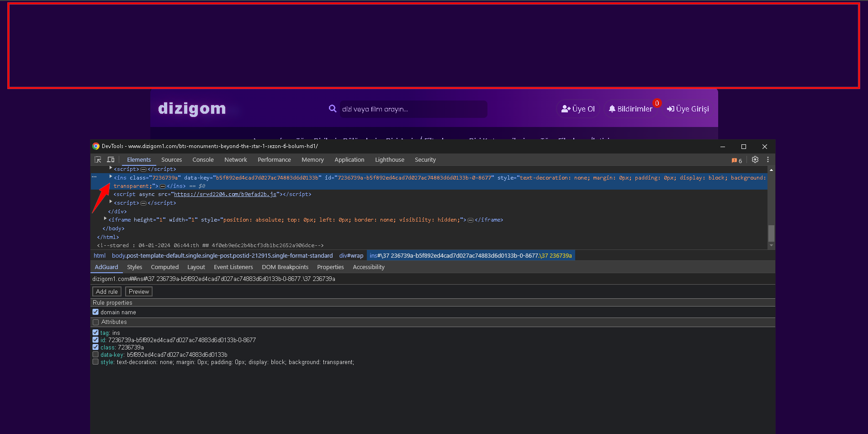Open DevTools settings gear
Image resolution: width=868 pixels, height=434 pixels.
755,160
